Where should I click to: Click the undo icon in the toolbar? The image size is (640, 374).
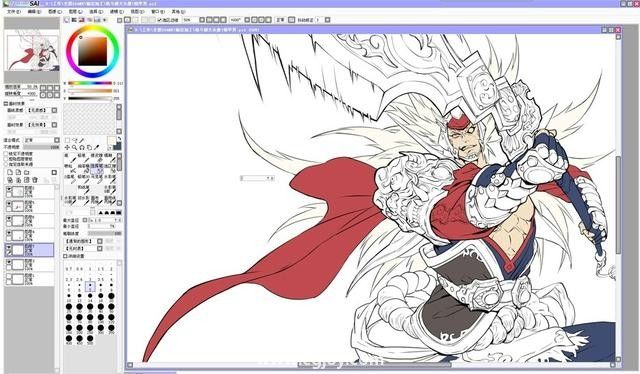(x=128, y=20)
